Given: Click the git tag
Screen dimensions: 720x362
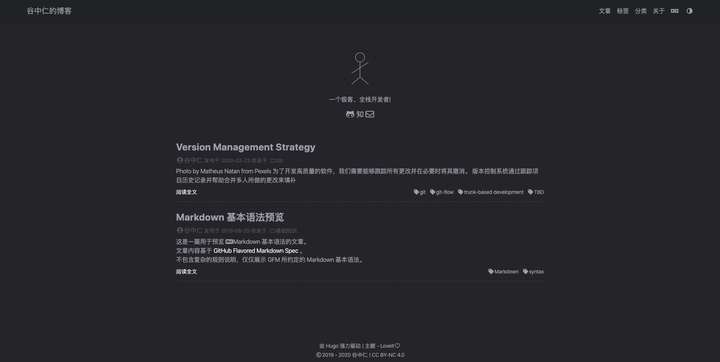Looking at the screenshot, I should (420, 192).
